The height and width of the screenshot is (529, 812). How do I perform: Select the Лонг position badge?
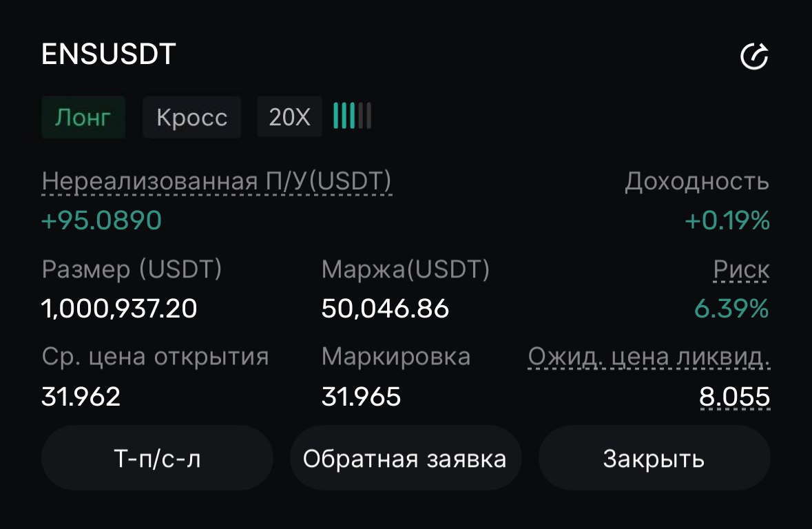(83, 116)
